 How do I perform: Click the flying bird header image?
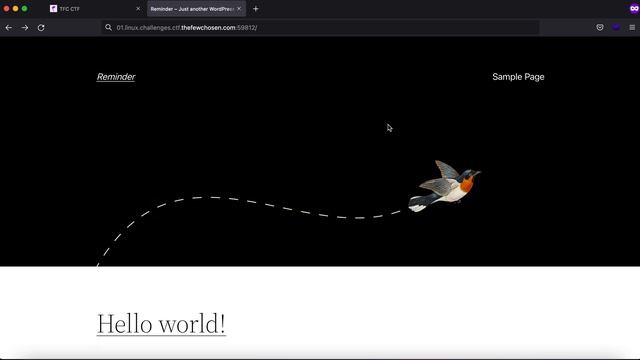coord(444,186)
